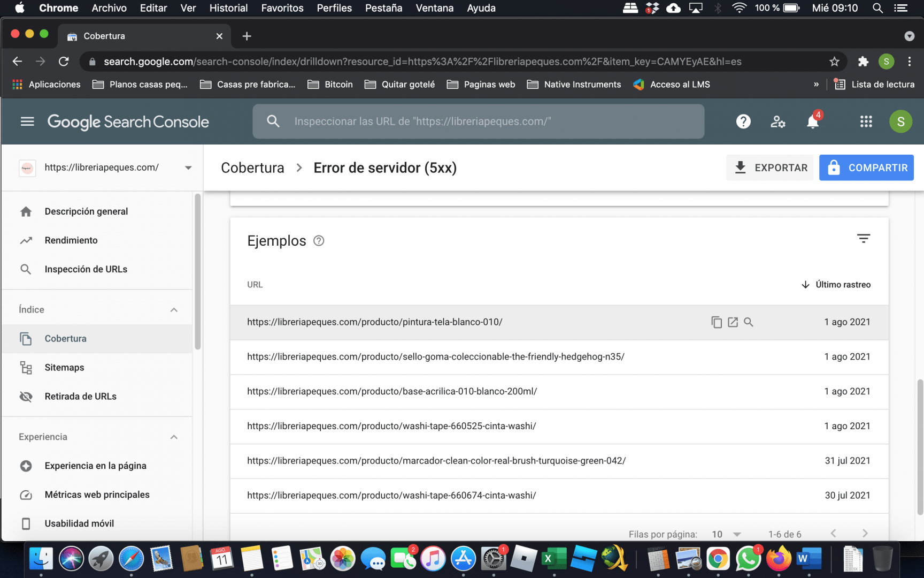
Task: Open Usabilidad móvil in sidebar
Action: coord(97,524)
